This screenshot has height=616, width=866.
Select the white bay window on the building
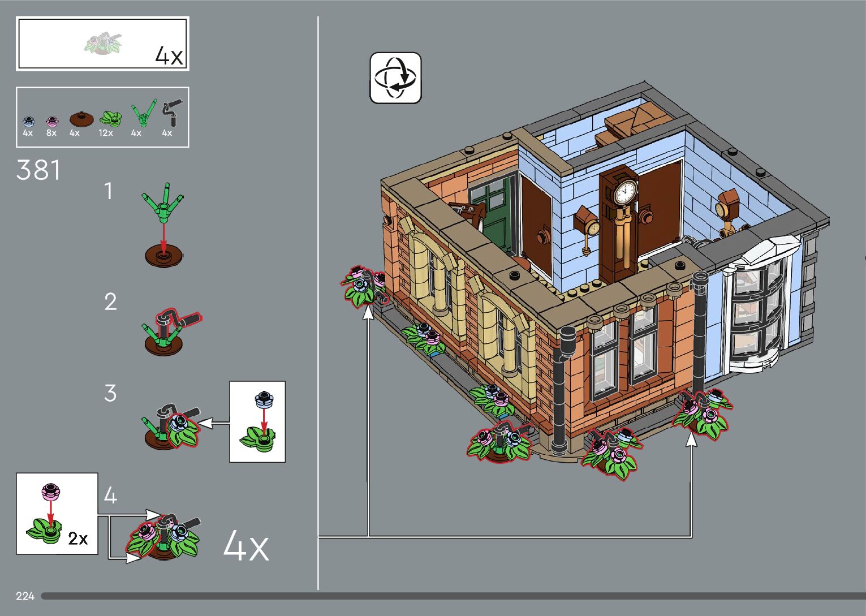tap(758, 311)
